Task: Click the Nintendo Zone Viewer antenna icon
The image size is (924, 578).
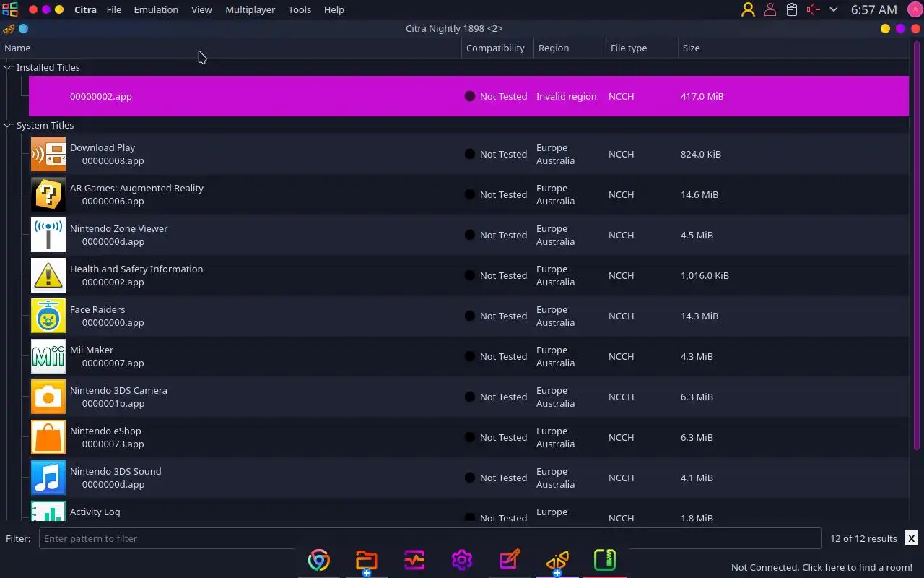Action: [x=48, y=235]
